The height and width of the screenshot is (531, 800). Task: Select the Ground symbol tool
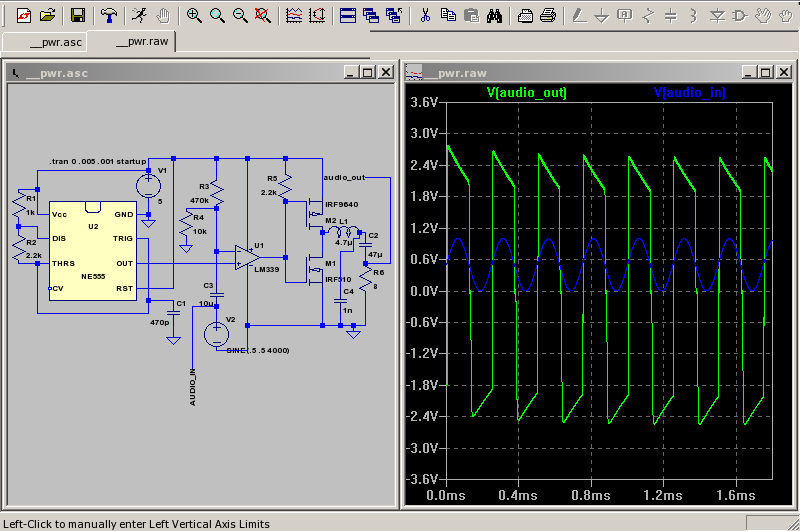coord(602,15)
